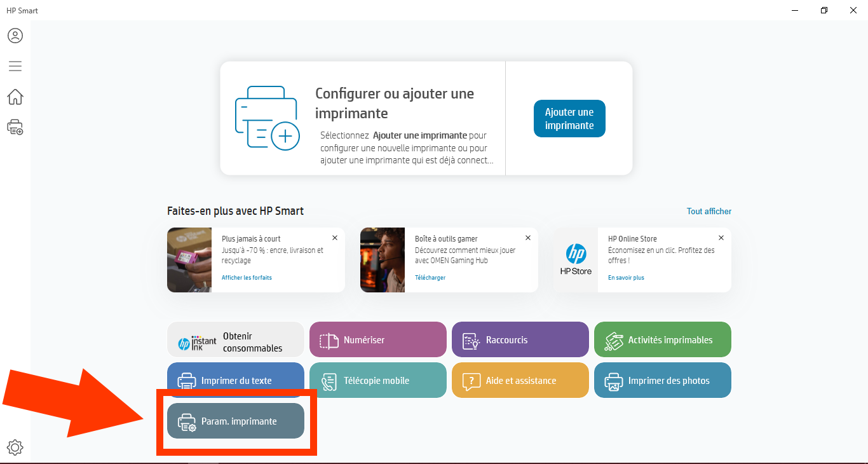The width and height of the screenshot is (868, 464).
Task: Select the Télécopie mobile tile
Action: (378, 380)
